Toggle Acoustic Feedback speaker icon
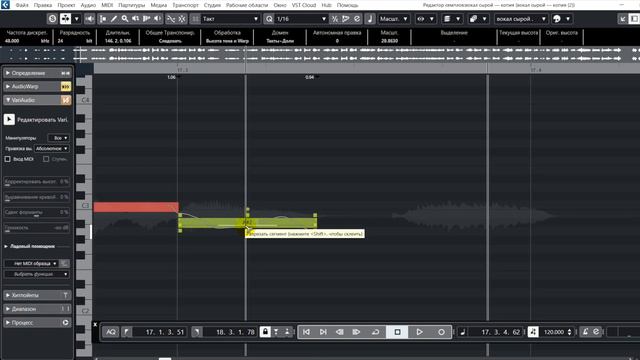Screen dimensions: 640x360 (90, 19)
